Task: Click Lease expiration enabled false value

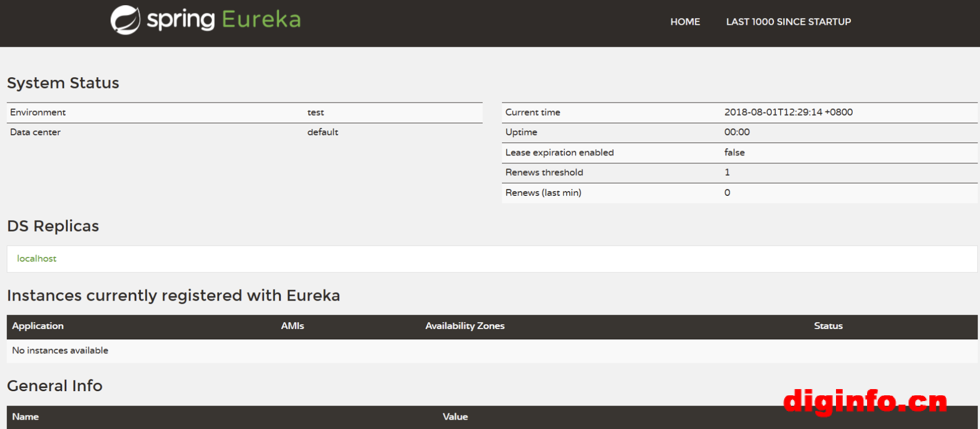Action: [734, 152]
